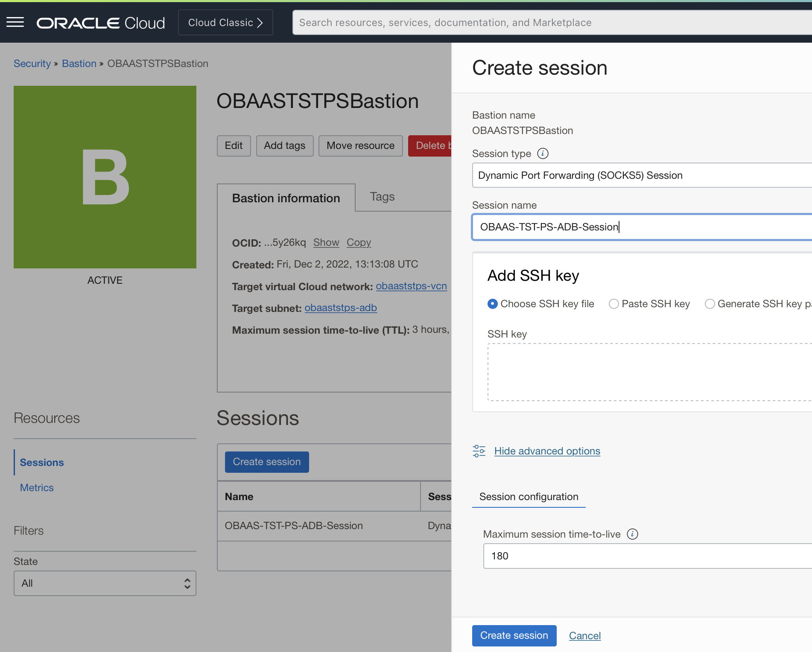Viewport: 812px width, 652px height.
Task: Click Hide advanced options link
Action: (547, 451)
